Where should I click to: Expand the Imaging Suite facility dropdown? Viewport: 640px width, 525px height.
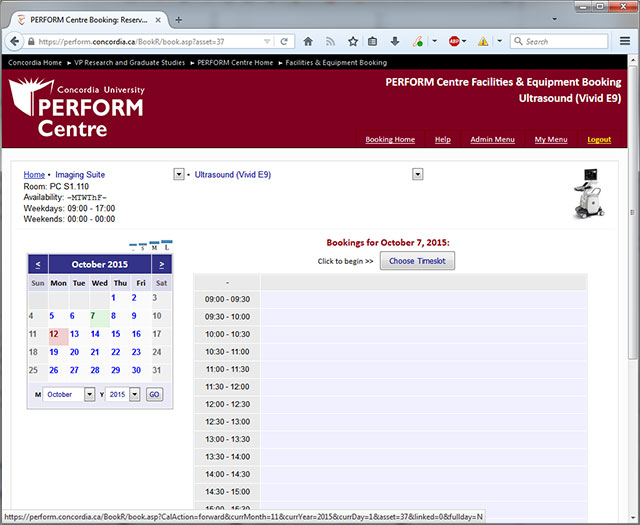[x=179, y=174]
